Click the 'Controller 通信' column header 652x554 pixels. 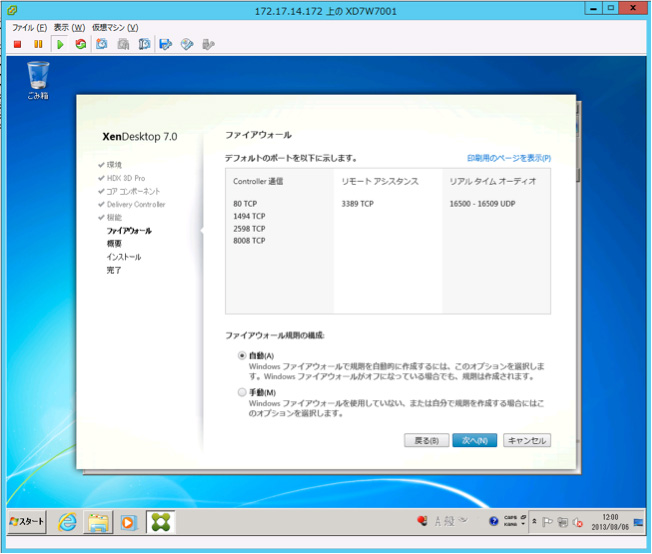coord(258,181)
